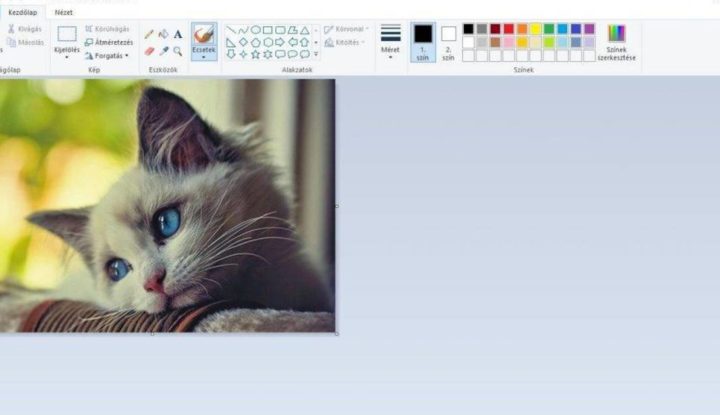Select the Magnifier zoom tool
Viewport: 720px width, 415px height.
(x=178, y=50)
